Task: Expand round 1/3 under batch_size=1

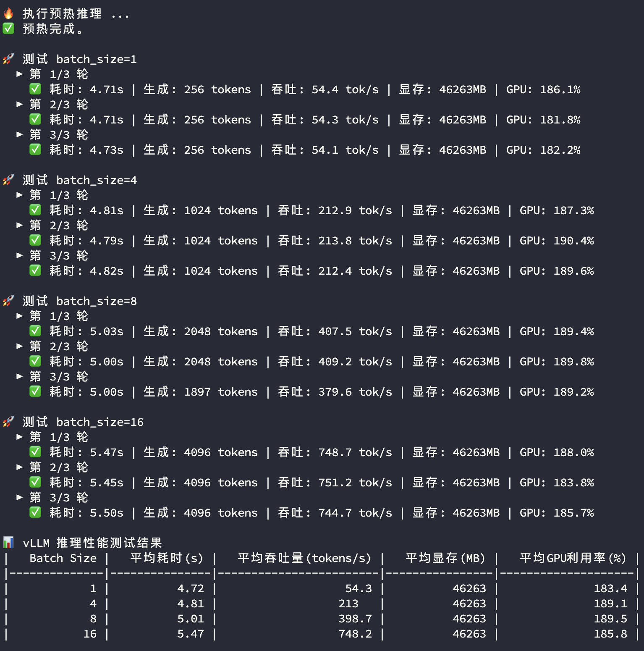Action: tap(20, 73)
